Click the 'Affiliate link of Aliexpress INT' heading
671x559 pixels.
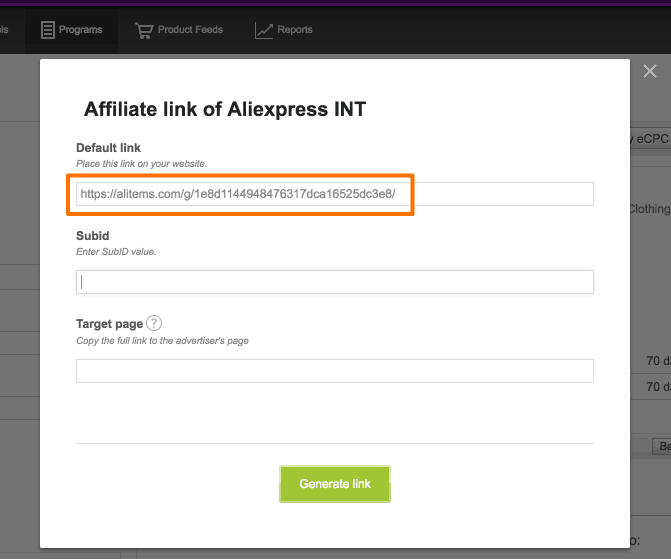coord(225,109)
